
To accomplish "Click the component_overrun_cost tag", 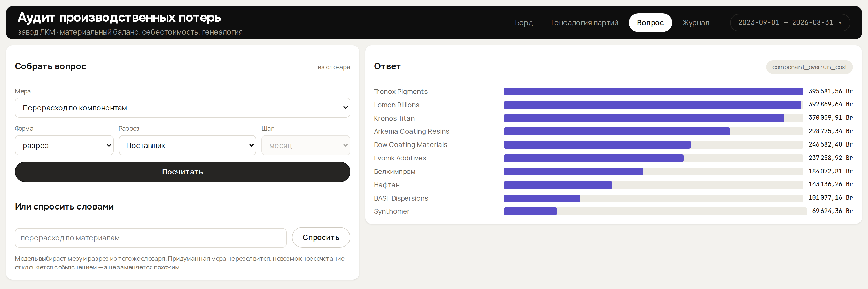I will pos(809,67).
